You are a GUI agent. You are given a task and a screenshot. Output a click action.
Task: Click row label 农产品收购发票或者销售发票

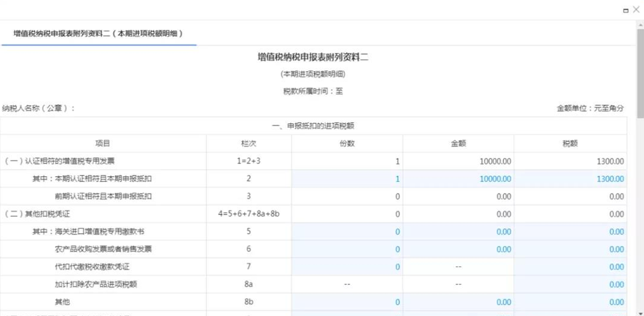[x=103, y=249]
